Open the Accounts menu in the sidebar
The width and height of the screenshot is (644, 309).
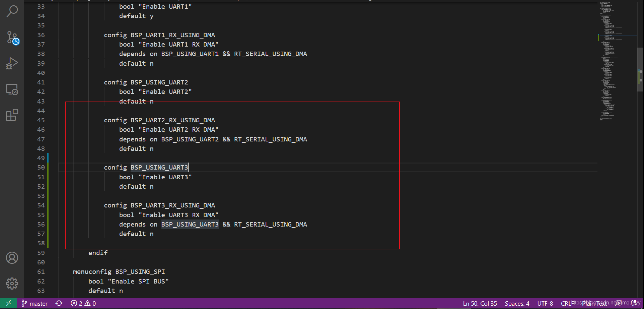pos(12,258)
